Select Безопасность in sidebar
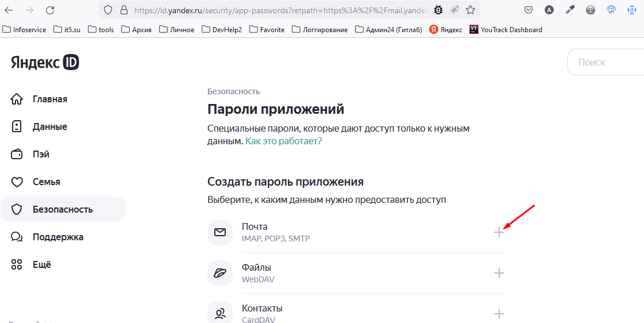Image resolution: width=644 pixels, height=323 pixels. tap(63, 210)
